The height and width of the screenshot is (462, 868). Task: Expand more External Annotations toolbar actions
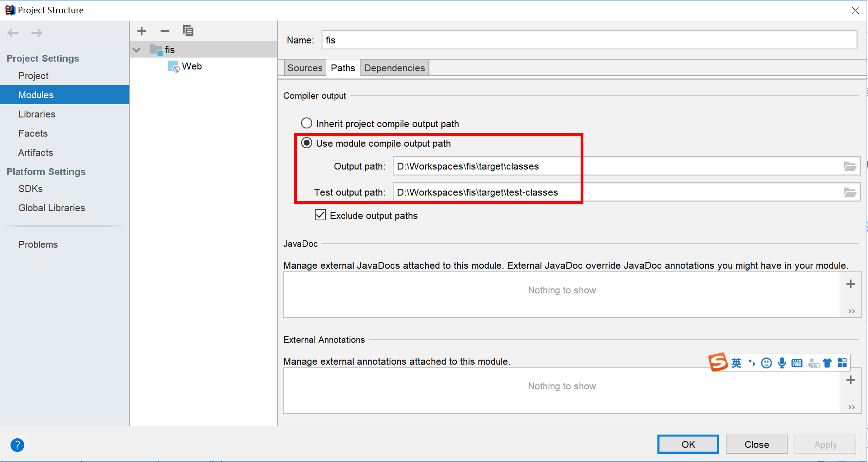pyautogui.click(x=851, y=407)
